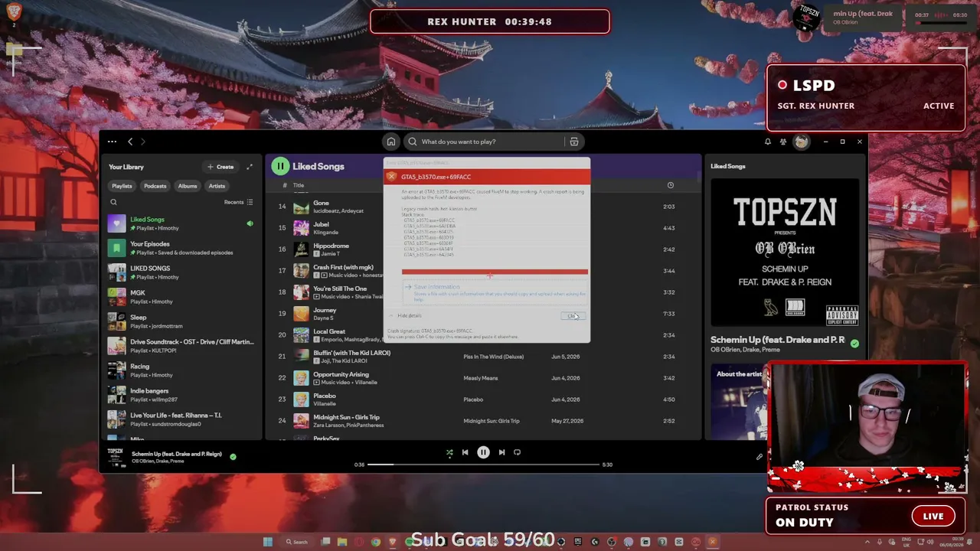Image resolution: width=980 pixels, height=551 pixels.
Task: Open the Drive Soundtrack playlist
Action: [x=182, y=346]
